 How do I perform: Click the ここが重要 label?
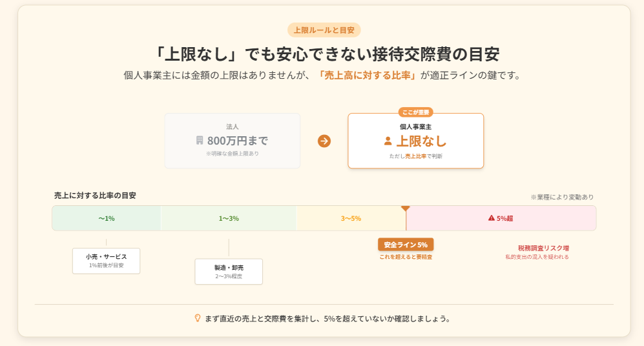click(x=415, y=112)
